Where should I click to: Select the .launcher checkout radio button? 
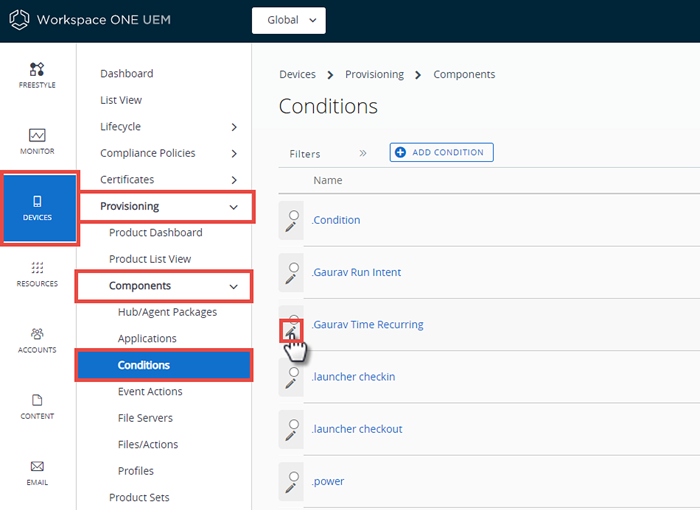[294, 424]
